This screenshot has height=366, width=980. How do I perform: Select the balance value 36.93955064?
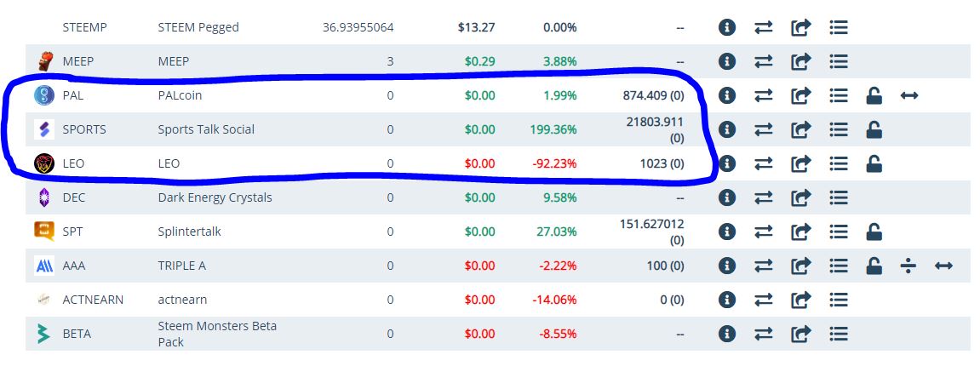click(358, 27)
